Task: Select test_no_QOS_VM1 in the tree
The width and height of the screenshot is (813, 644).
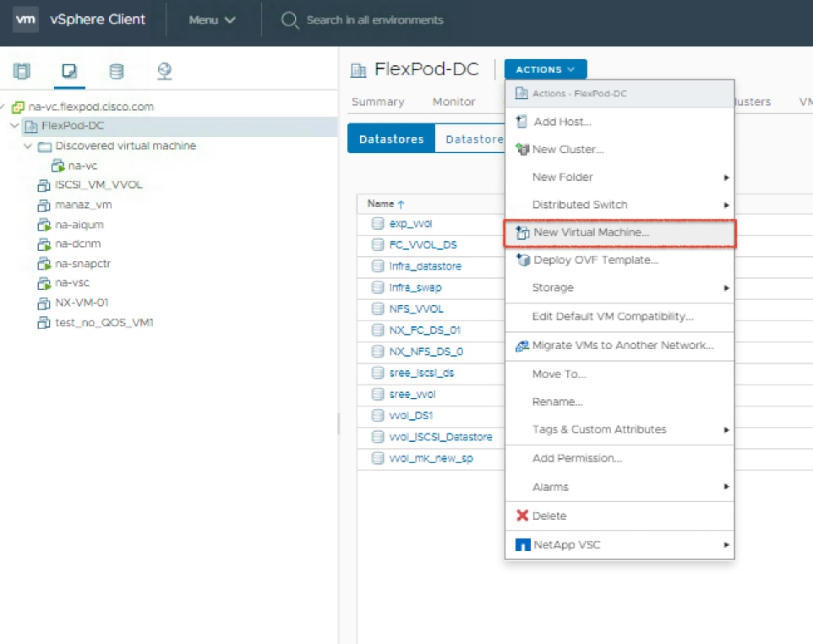Action: 104,323
